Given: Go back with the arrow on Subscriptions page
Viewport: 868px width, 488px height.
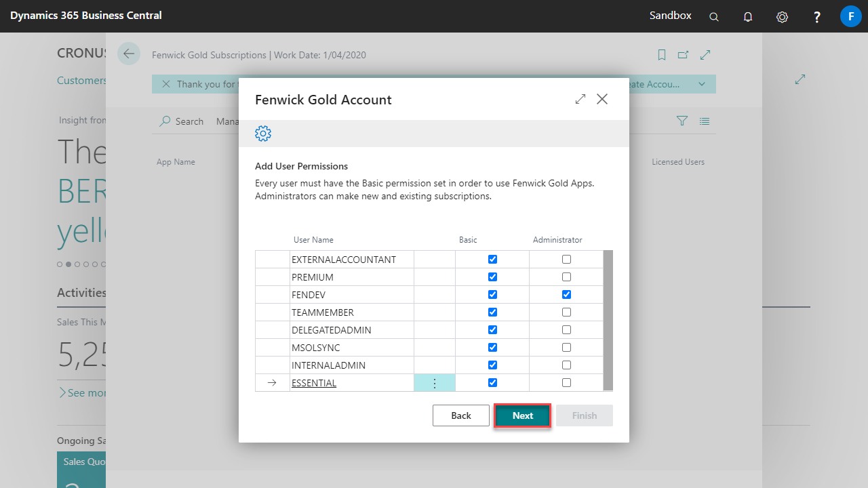Looking at the screenshot, I should (x=128, y=54).
